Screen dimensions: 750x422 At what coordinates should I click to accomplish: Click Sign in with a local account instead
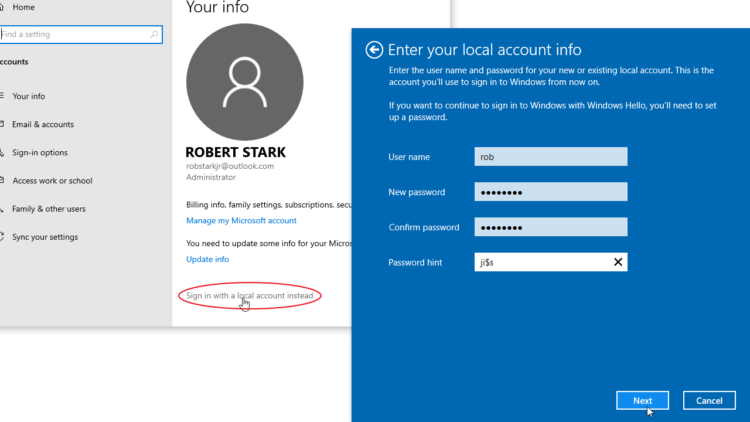pyautogui.click(x=250, y=296)
